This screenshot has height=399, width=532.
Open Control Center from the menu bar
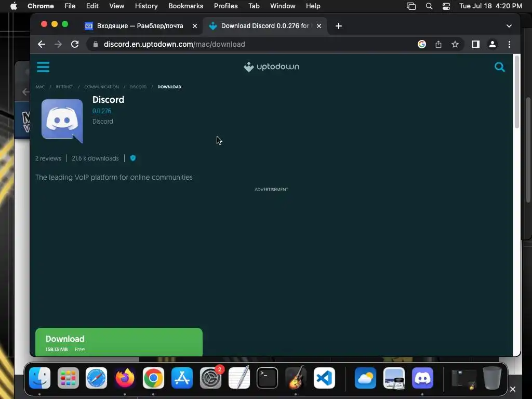[446, 6]
